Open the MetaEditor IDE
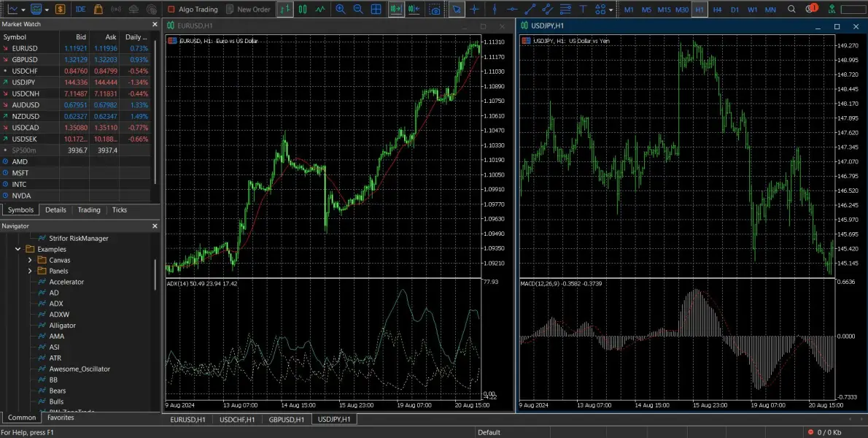Screen dimensions: 868x438 (x=80, y=9)
